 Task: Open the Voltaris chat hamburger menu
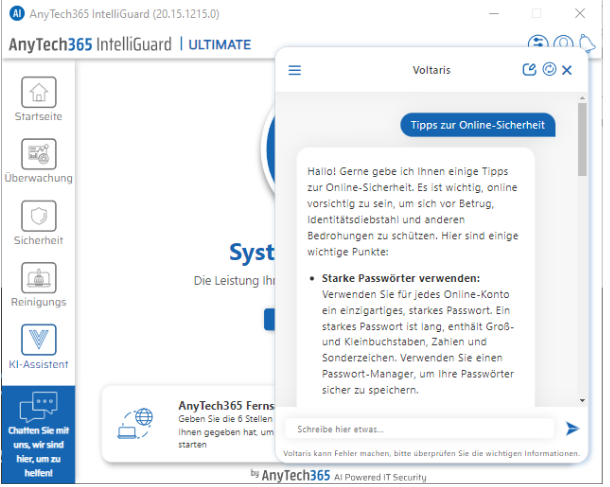[294, 70]
